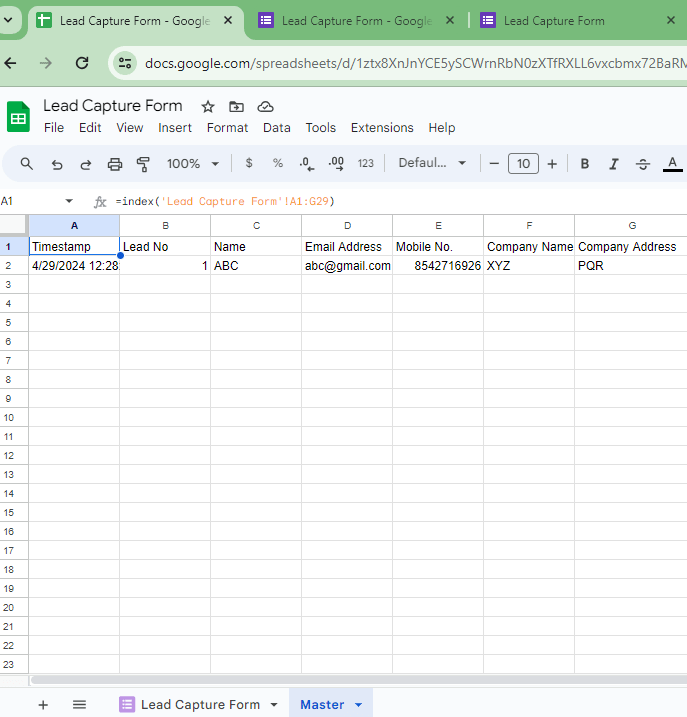This screenshot has width=687, height=717.
Task: Click the docs.google.com URL address bar
Action: coord(415,63)
